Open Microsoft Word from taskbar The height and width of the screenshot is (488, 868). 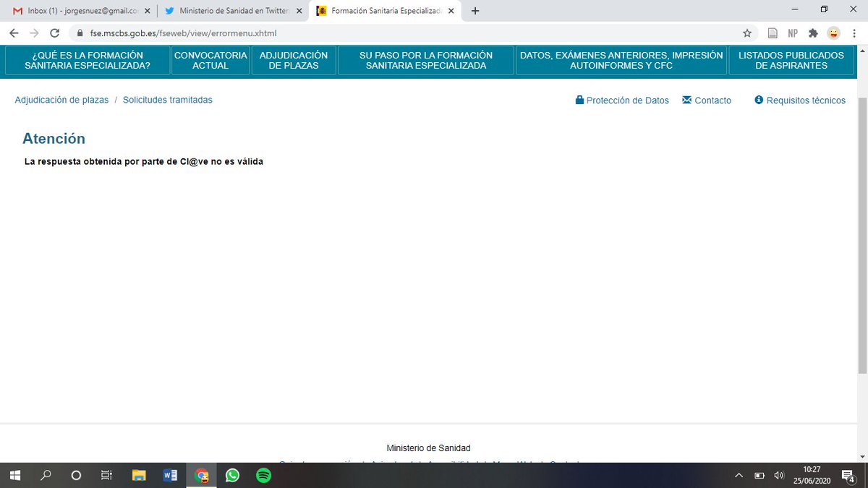click(x=171, y=476)
